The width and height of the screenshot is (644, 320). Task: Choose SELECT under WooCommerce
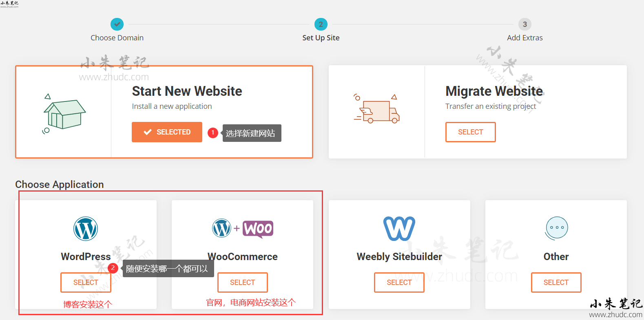[x=242, y=282]
